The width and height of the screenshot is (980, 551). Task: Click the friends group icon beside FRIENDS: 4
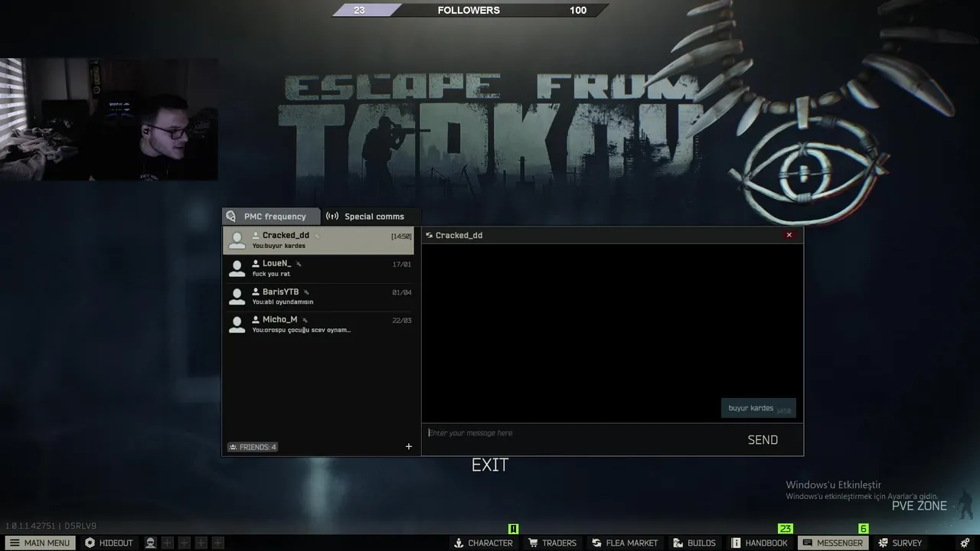(x=233, y=447)
